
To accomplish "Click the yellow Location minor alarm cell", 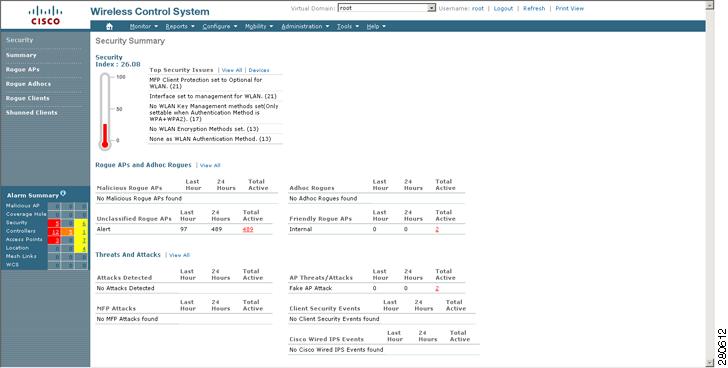I will pos(81,248).
